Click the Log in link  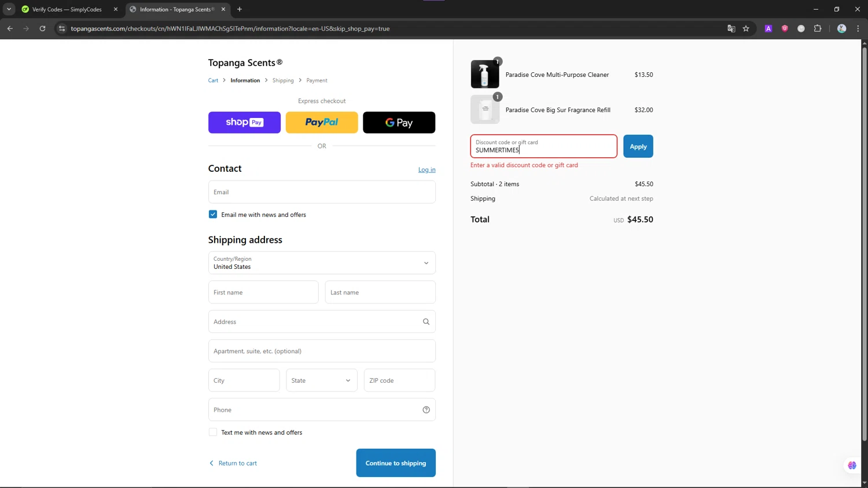[x=427, y=169]
